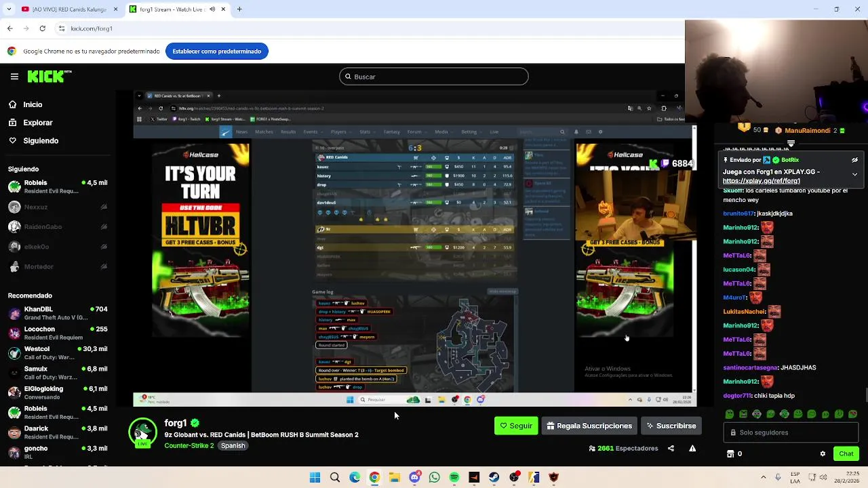Collapse pinned message with chevron
The height and width of the screenshot is (488, 868).
pos(854,174)
